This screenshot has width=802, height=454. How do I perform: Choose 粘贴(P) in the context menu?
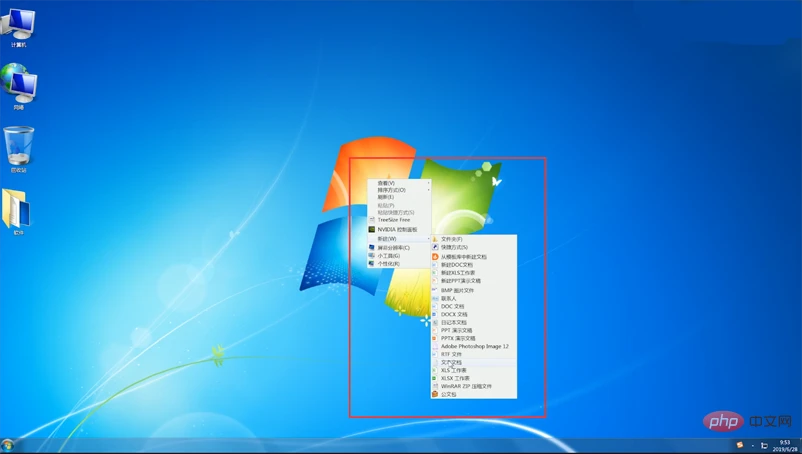point(399,205)
